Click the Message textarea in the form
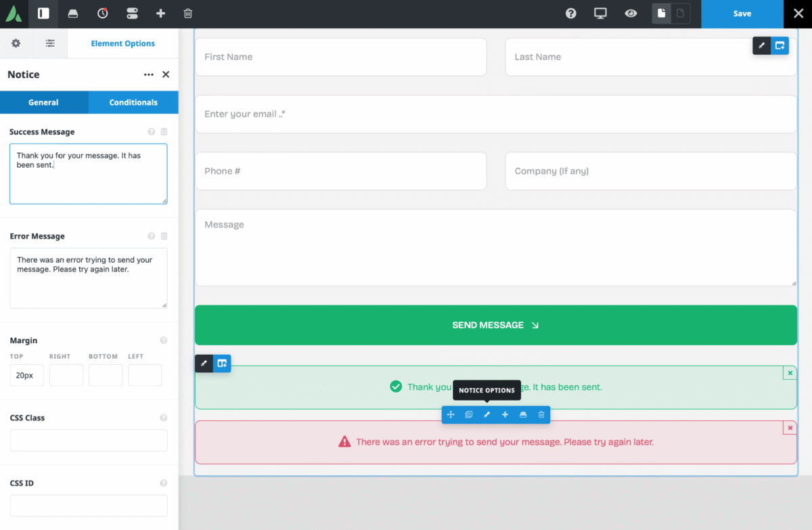This screenshot has height=530, width=812. [x=496, y=248]
